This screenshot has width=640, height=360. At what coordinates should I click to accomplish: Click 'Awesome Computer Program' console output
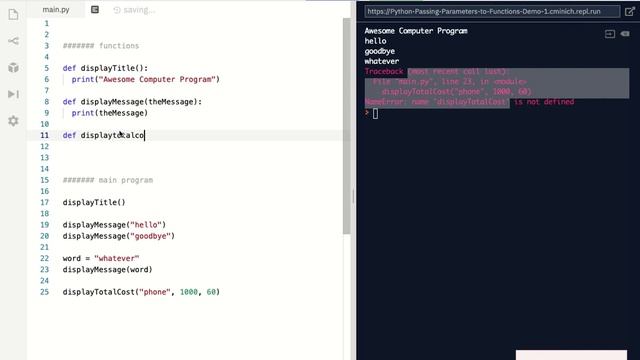pyautogui.click(x=416, y=31)
